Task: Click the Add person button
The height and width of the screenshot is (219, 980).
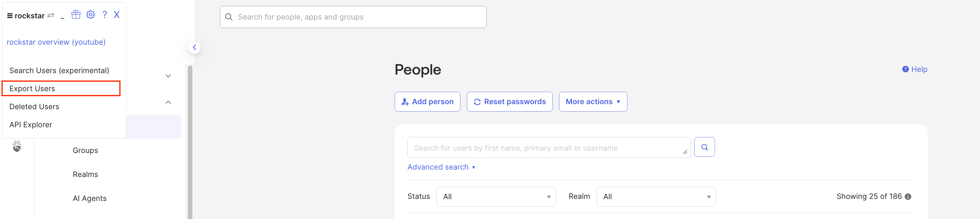Action: point(427,102)
